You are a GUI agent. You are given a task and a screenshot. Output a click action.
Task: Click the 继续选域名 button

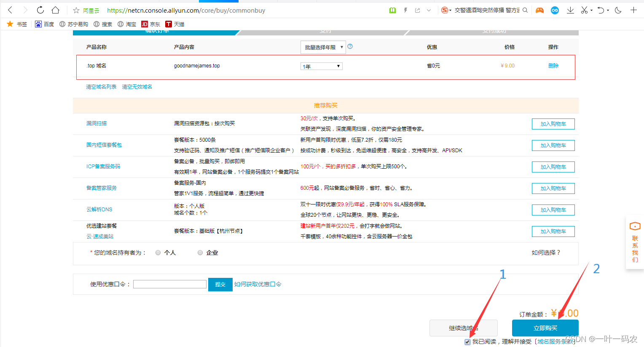464,328
